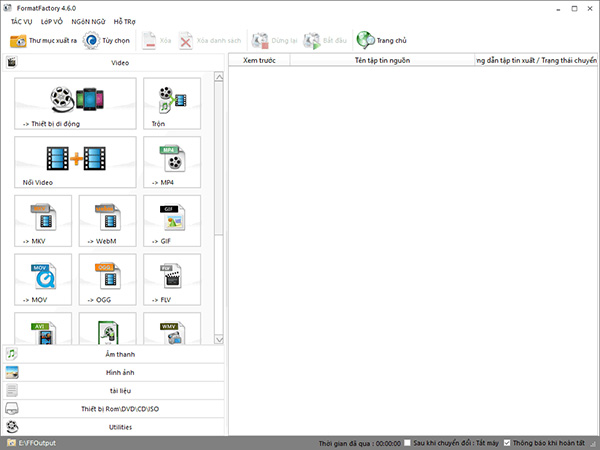Click the Thư mục xuất ra button
Viewport: 600px width, 450px height.
(x=43, y=41)
